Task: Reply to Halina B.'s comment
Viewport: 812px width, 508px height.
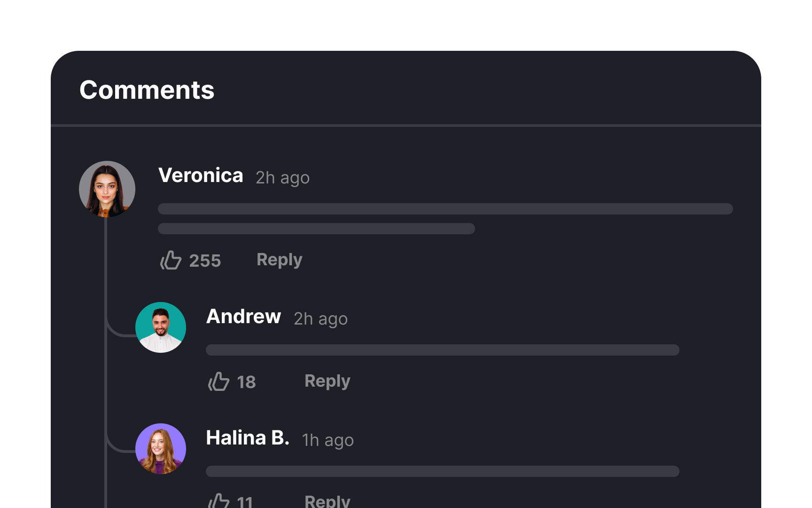Action: click(x=328, y=500)
